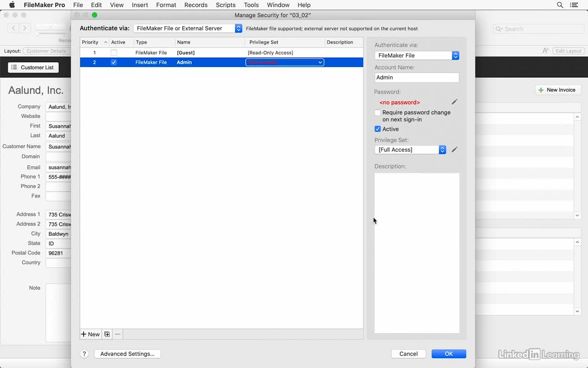The width and height of the screenshot is (588, 368).
Task: Open the Tools menu
Action: click(251, 5)
